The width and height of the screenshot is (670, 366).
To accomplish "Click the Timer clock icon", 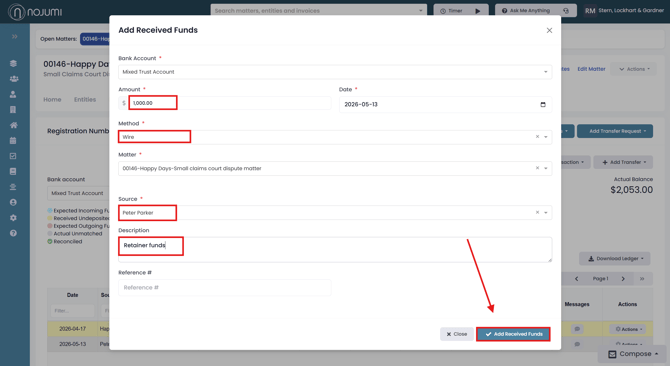I will tap(443, 11).
